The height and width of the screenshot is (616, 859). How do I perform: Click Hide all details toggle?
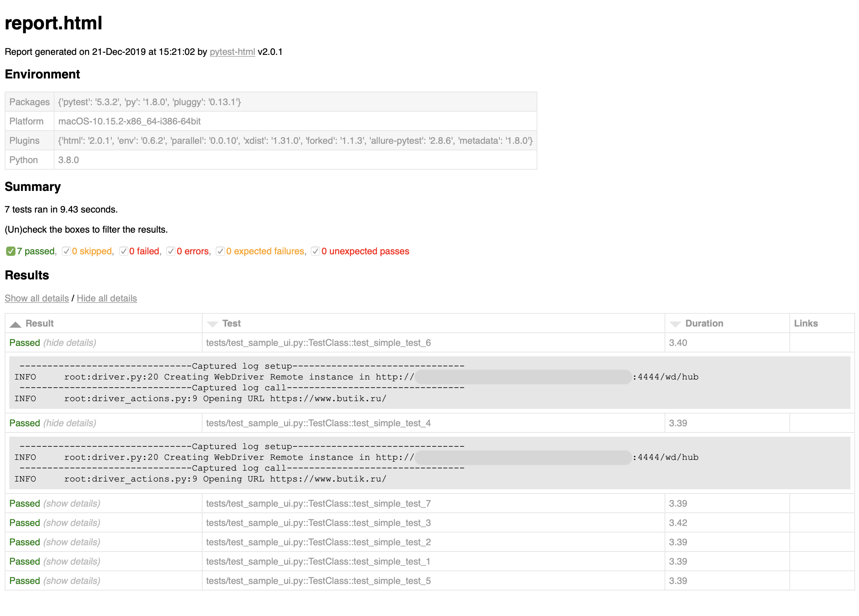106,299
